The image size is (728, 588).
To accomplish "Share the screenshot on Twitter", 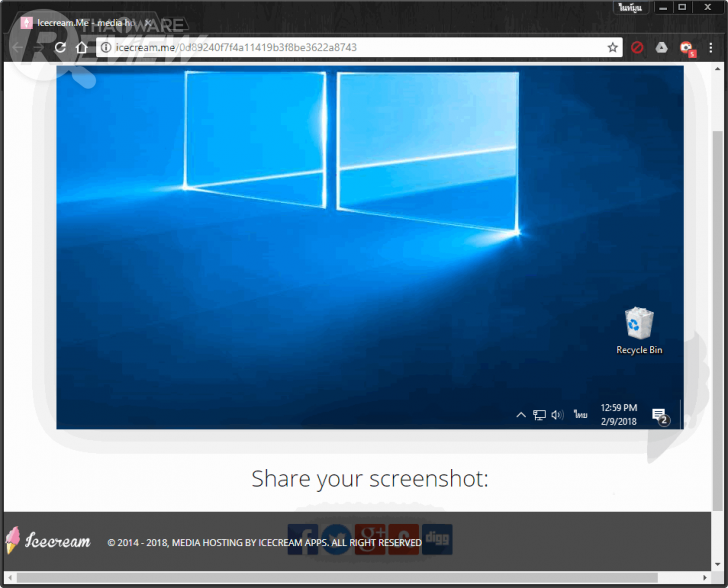I will point(336,539).
